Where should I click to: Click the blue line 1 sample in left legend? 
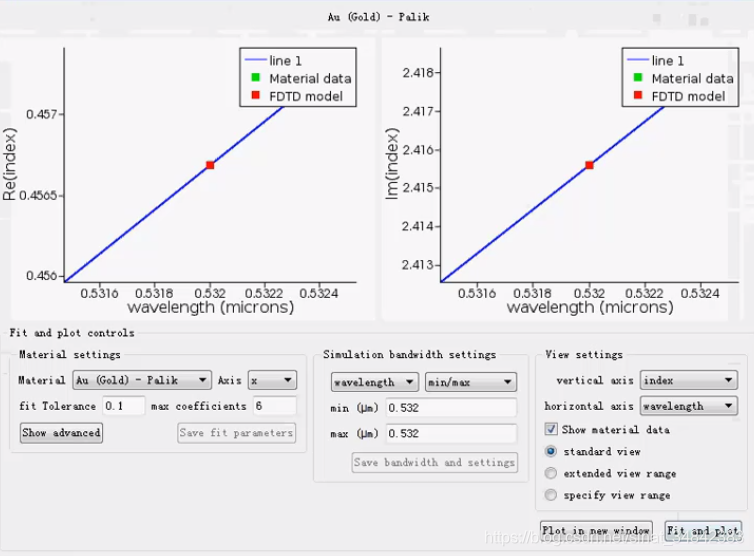tap(256, 60)
